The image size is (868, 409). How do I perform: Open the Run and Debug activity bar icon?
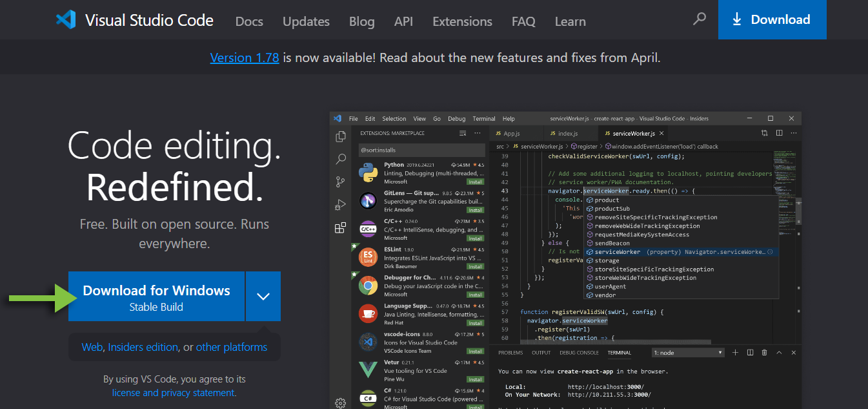point(340,205)
